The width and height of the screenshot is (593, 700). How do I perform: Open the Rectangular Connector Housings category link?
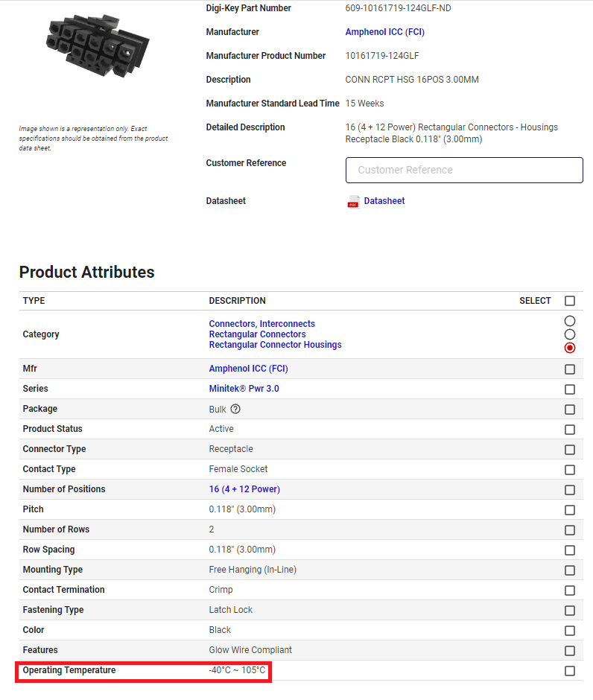(x=275, y=345)
